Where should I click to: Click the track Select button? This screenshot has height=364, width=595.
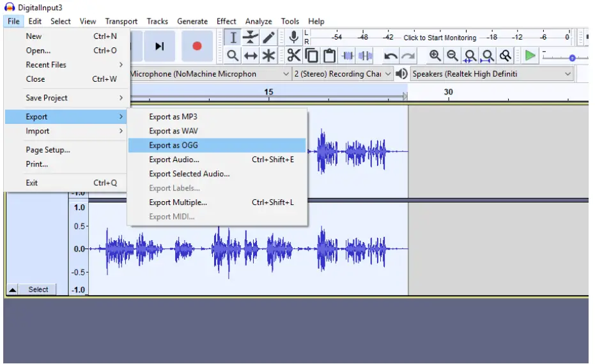pos(38,290)
